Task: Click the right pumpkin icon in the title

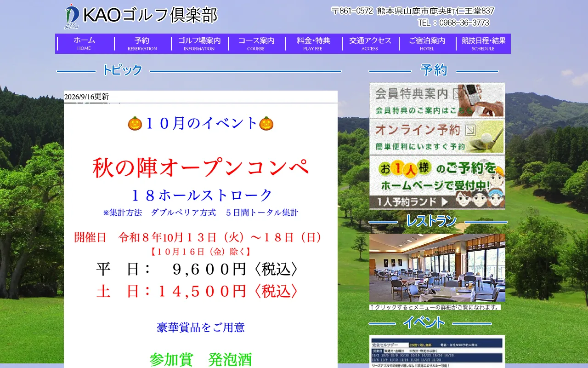Action: coord(266,123)
